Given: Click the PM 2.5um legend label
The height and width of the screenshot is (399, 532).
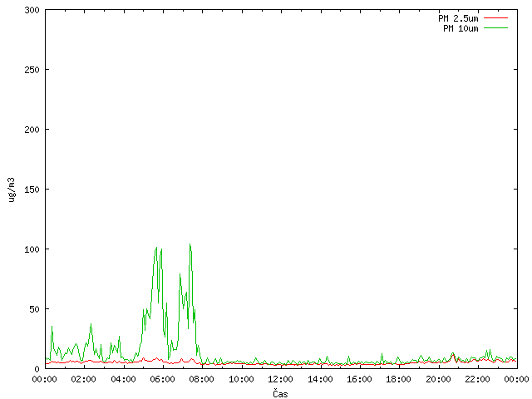Looking at the screenshot, I should (x=458, y=18).
